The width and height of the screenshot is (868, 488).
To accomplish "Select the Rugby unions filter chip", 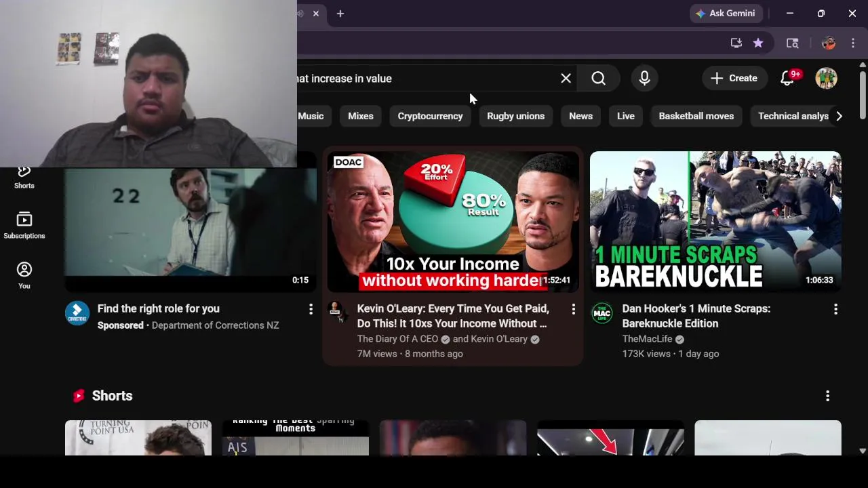I will point(515,116).
